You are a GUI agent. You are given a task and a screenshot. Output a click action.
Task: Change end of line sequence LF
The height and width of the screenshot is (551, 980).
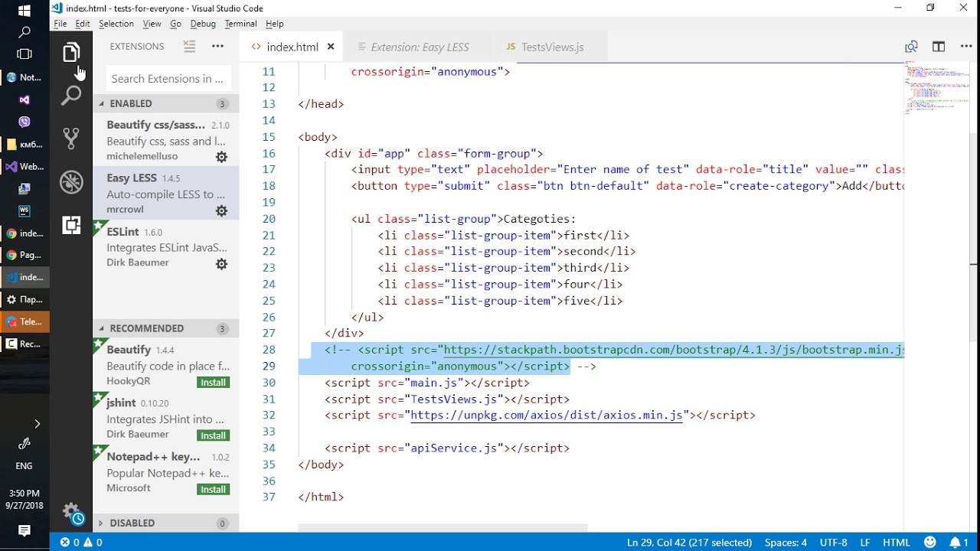[865, 543]
